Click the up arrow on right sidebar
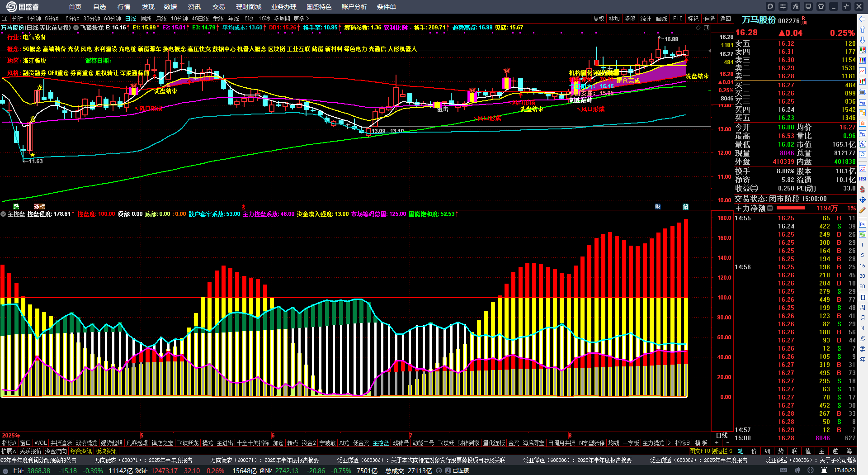 click(x=863, y=29)
